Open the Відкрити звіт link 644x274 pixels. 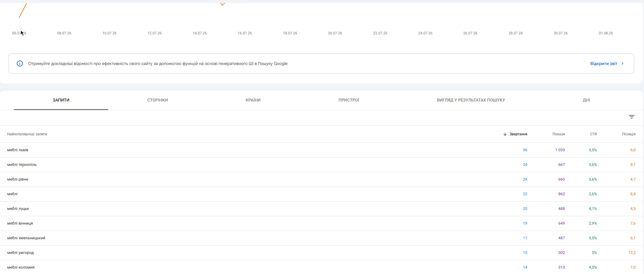604,63
